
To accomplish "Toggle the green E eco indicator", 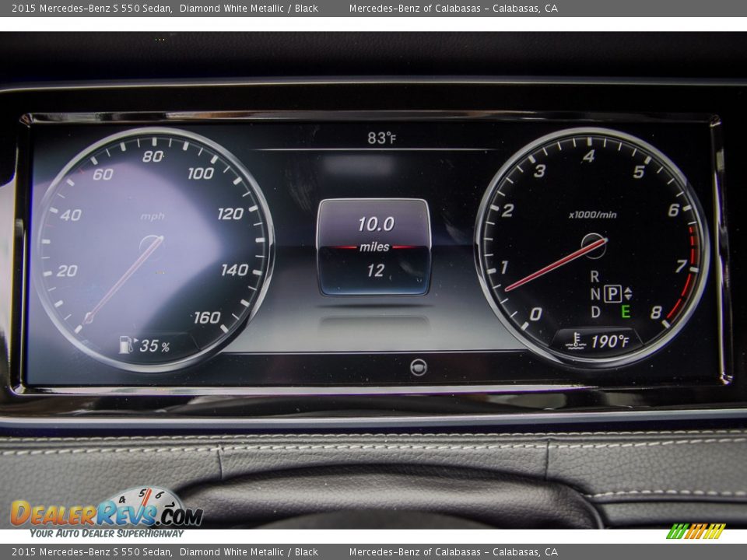I will tap(626, 310).
